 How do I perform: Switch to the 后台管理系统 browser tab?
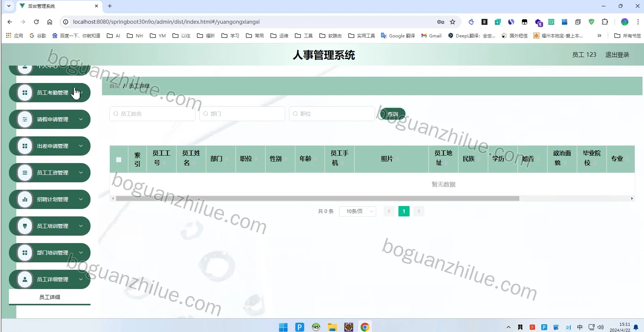[59, 6]
